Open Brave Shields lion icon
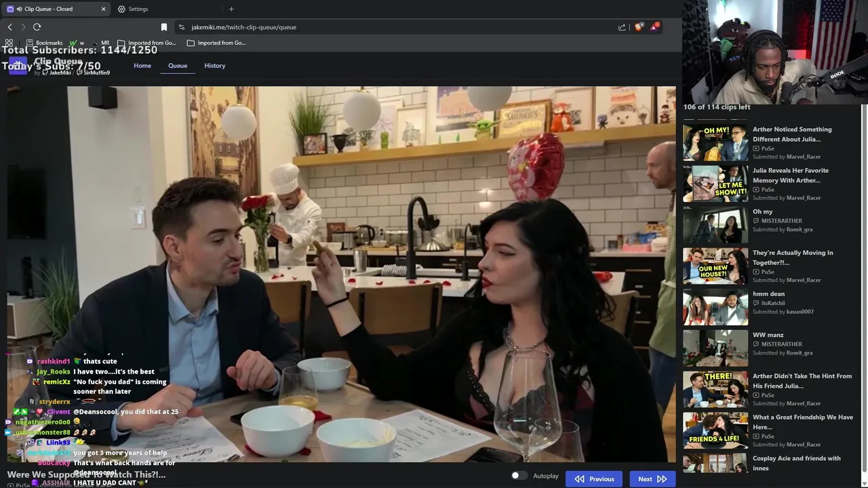Image resolution: width=868 pixels, height=488 pixels. [x=638, y=27]
